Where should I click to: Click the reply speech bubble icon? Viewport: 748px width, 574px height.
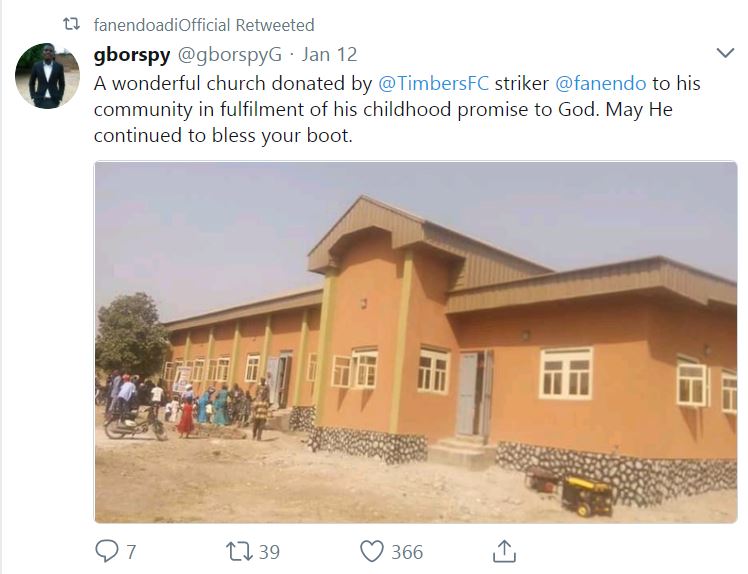(105, 551)
